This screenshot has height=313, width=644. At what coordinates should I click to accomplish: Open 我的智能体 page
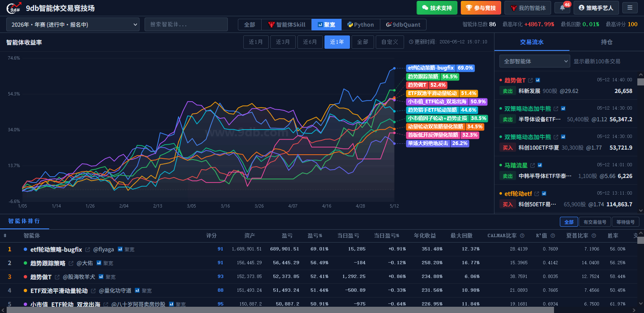tap(528, 8)
